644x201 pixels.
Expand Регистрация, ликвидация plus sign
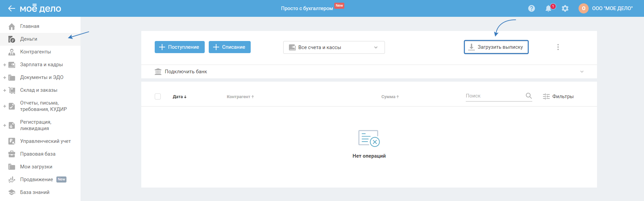pos(5,125)
